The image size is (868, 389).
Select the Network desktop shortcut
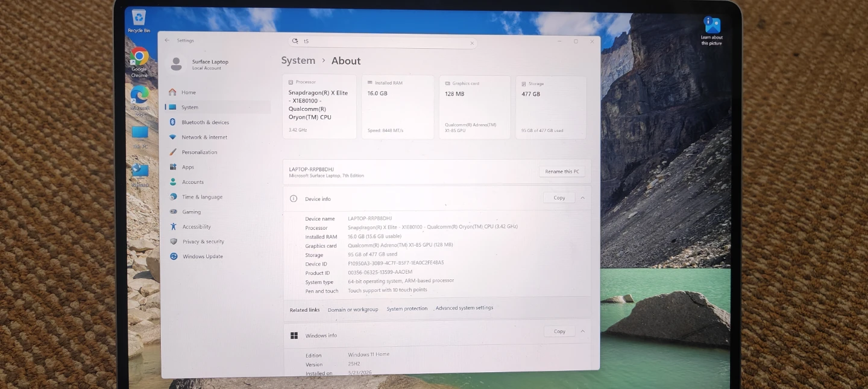click(140, 176)
